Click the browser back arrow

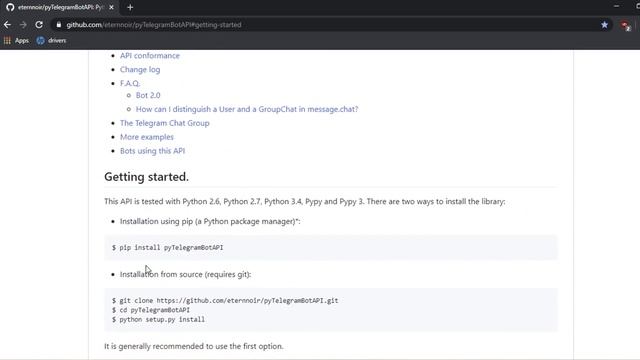pos(7,25)
